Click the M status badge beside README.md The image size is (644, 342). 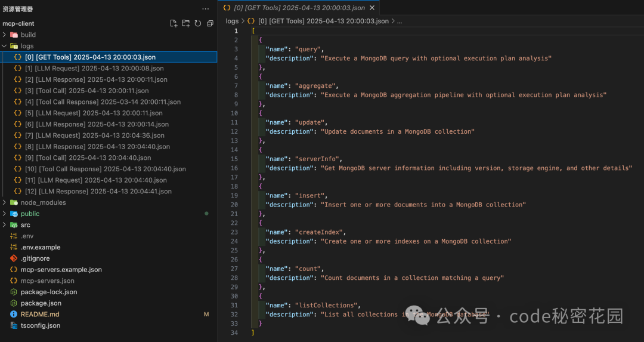[206, 314]
